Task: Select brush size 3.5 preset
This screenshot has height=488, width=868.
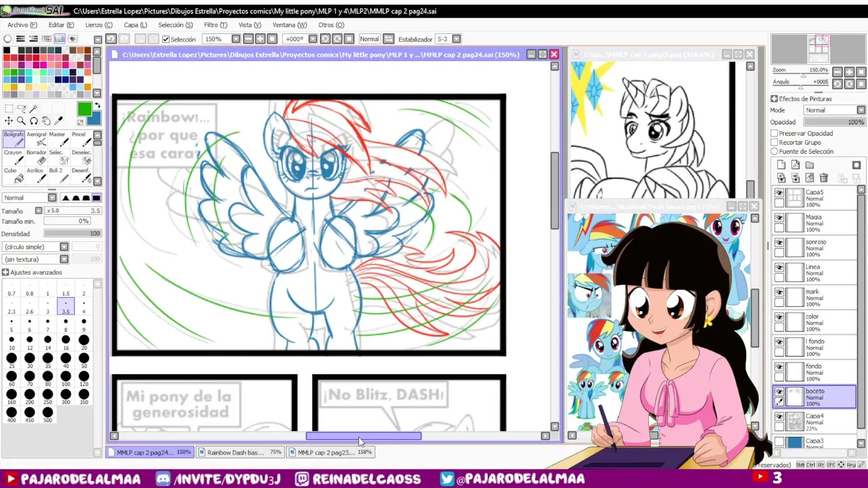Action: click(66, 307)
